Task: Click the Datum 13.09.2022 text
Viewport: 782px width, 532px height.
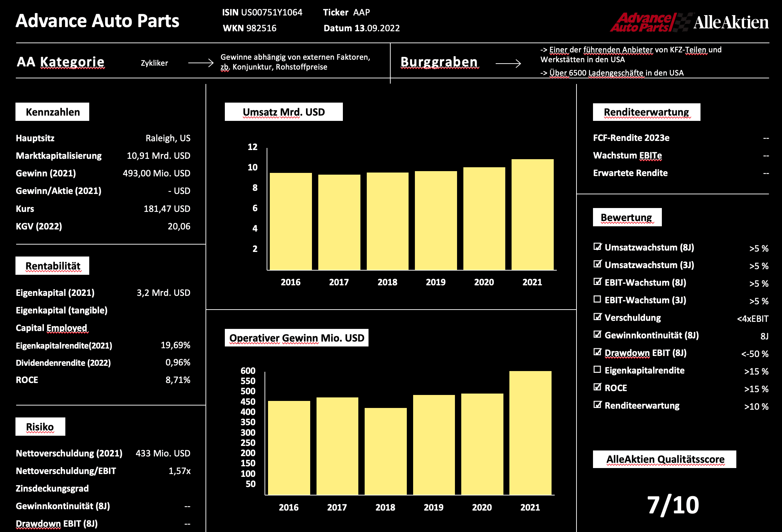Action: [361, 28]
